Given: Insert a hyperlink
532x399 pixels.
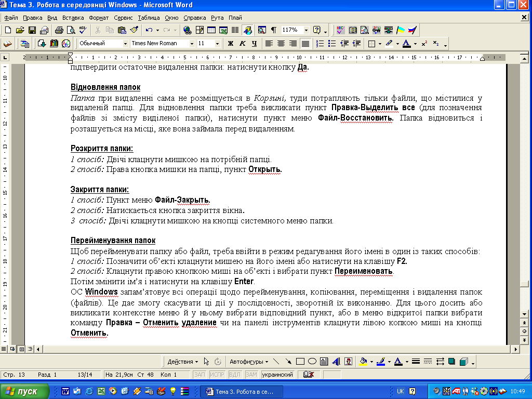Looking at the screenshot, I should tap(187, 30).
